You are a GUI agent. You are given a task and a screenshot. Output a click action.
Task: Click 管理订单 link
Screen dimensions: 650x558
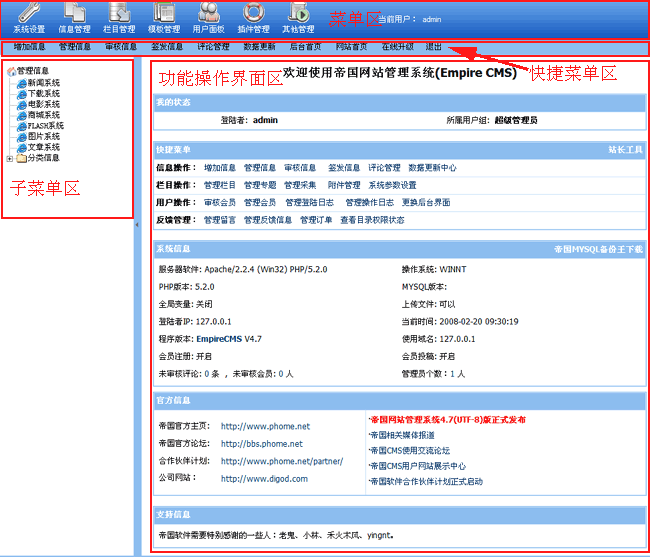click(316, 221)
